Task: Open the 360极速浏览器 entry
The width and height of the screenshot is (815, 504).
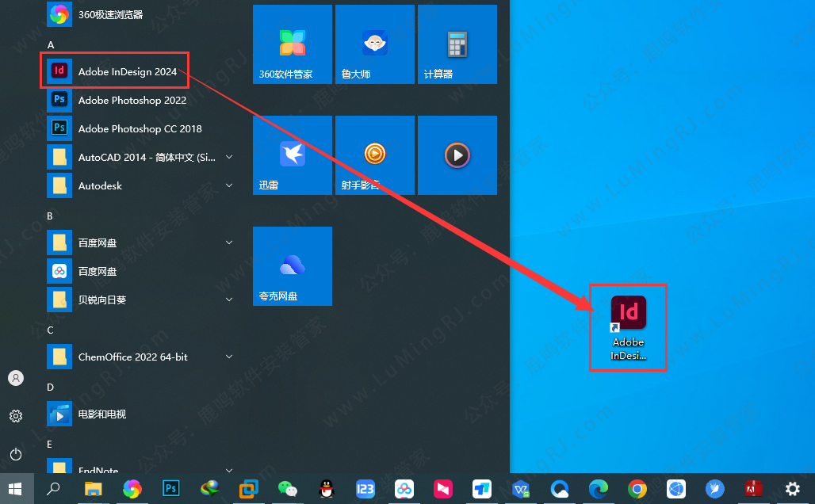Action: click(110, 13)
